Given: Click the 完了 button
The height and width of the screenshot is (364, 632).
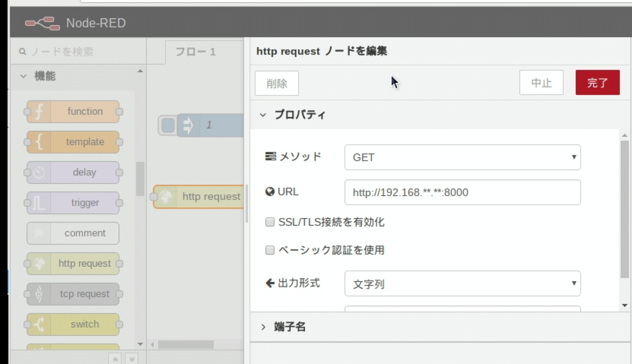Looking at the screenshot, I should (x=597, y=82).
